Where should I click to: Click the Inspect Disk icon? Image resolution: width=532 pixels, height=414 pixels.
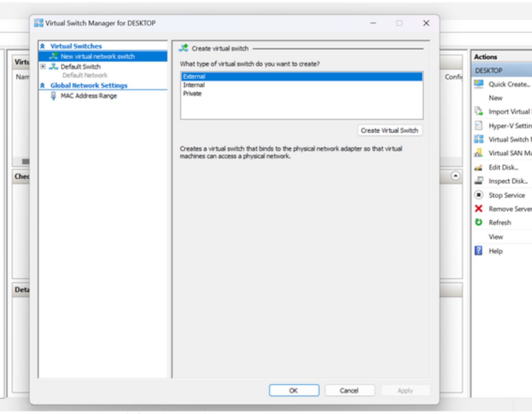pos(479,181)
